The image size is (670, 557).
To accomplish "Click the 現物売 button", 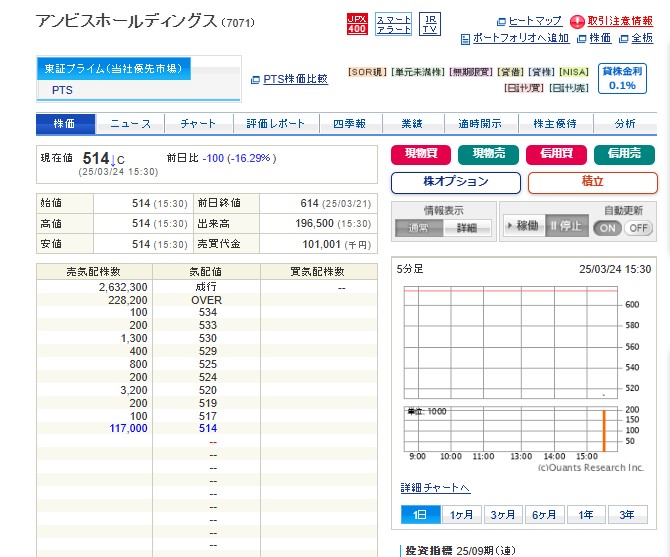I will point(488,154).
